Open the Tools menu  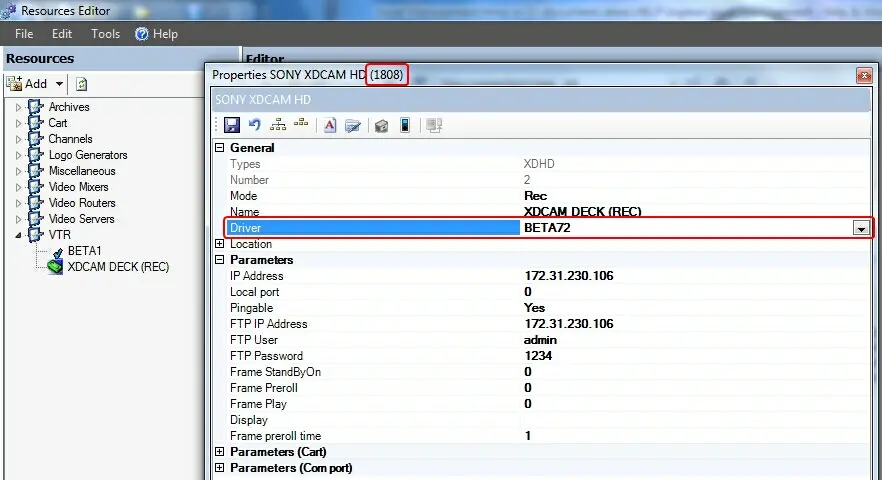coord(105,34)
